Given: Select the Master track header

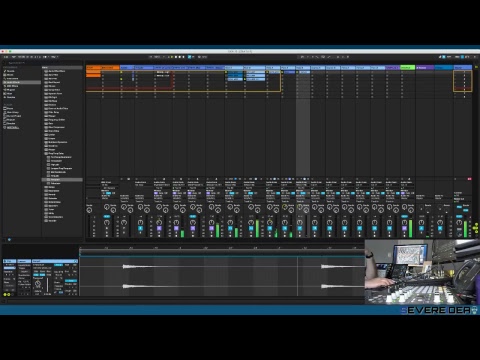Looking at the screenshot, I should [x=463, y=67].
